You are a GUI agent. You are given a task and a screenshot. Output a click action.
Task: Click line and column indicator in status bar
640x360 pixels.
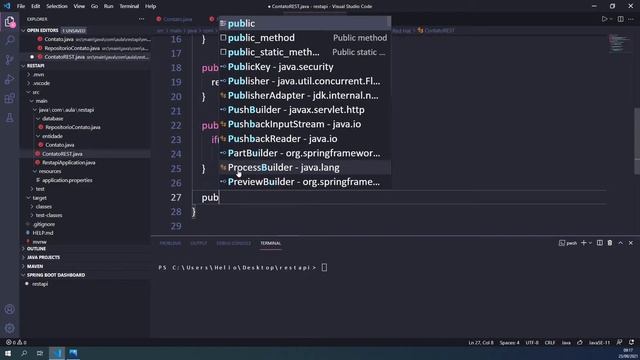pyautogui.click(x=481, y=342)
